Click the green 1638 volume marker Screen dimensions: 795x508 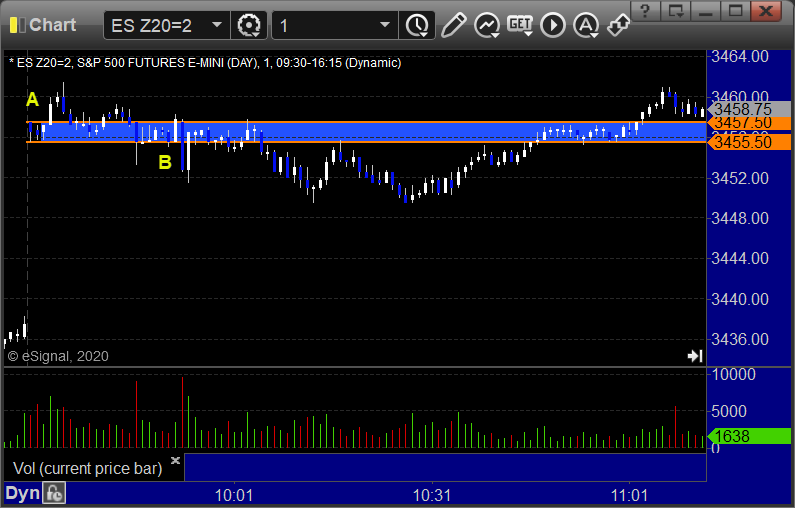(x=749, y=436)
